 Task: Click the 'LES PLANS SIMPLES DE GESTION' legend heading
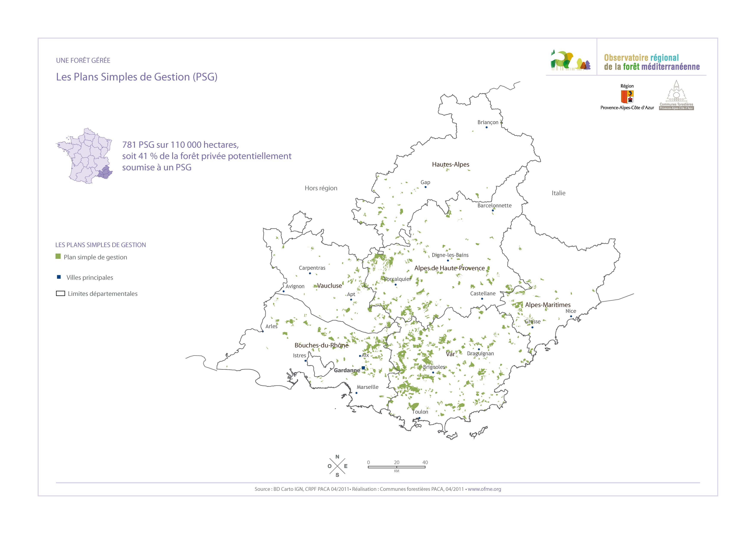100,245
